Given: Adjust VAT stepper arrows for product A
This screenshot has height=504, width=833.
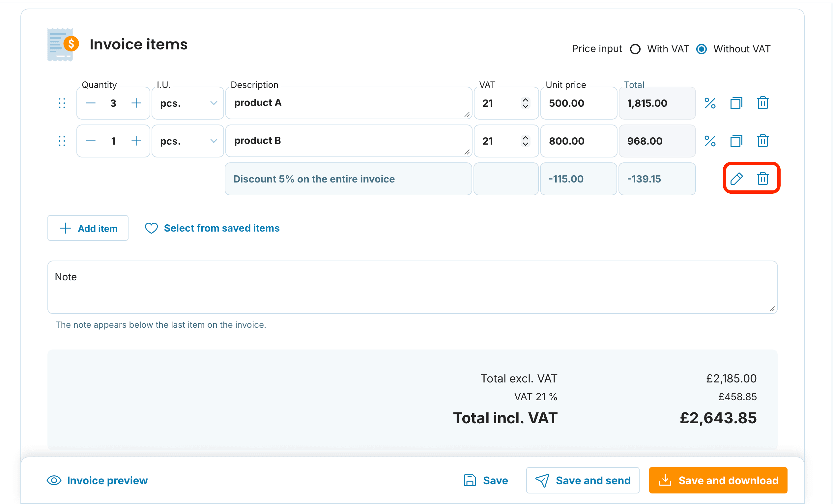Looking at the screenshot, I should pos(525,103).
